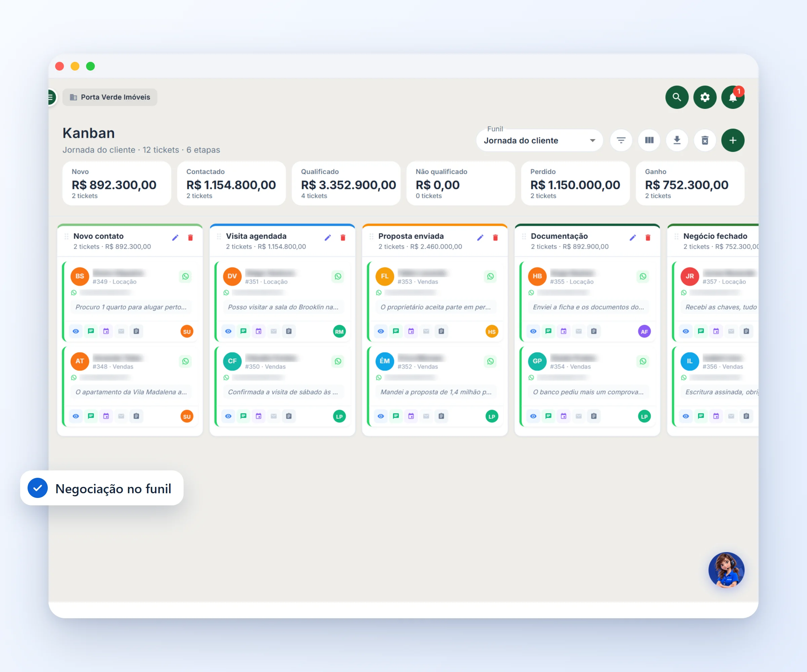This screenshot has width=807, height=672.
Task: Open calendar on ticket #352
Action: [x=411, y=416]
